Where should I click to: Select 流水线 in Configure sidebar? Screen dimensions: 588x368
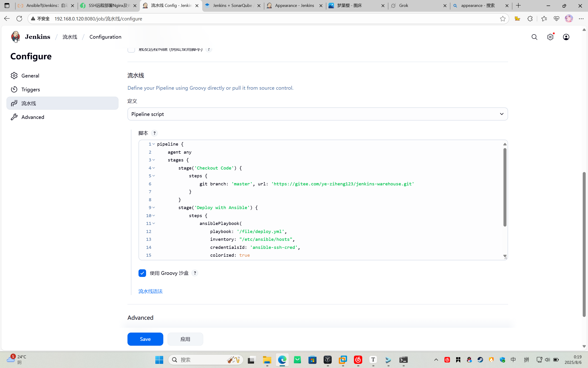(x=62, y=103)
